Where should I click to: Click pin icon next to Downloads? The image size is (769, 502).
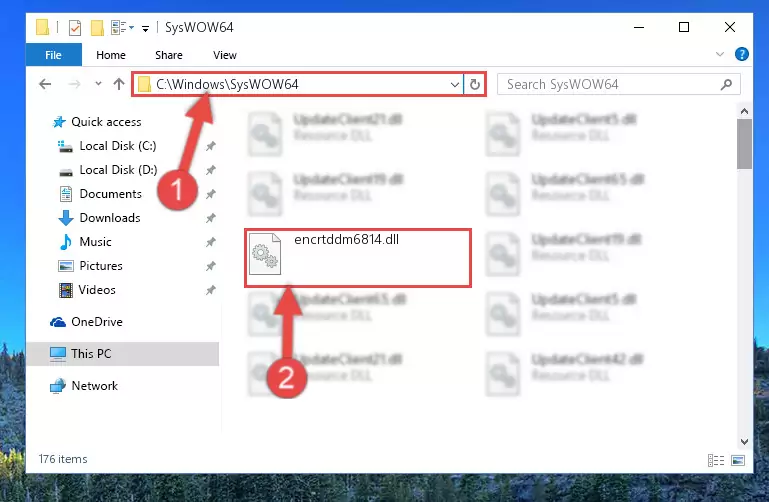[210, 218]
